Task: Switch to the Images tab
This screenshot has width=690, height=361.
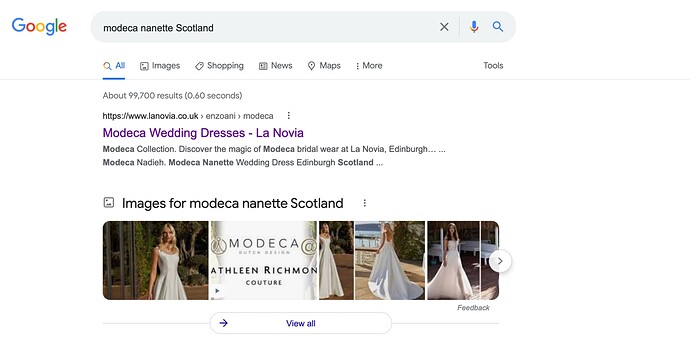Action: tap(160, 66)
